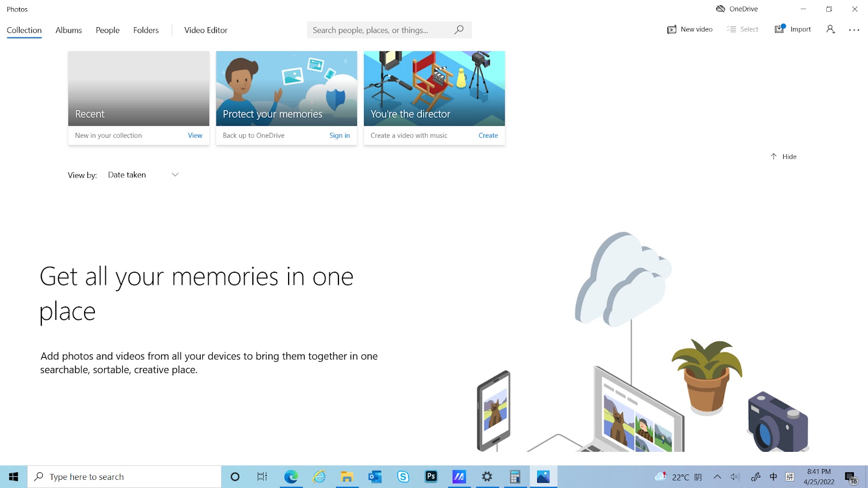Open the notification center icon
This screenshot has width=868, height=488.
click(x=852, y=477)
